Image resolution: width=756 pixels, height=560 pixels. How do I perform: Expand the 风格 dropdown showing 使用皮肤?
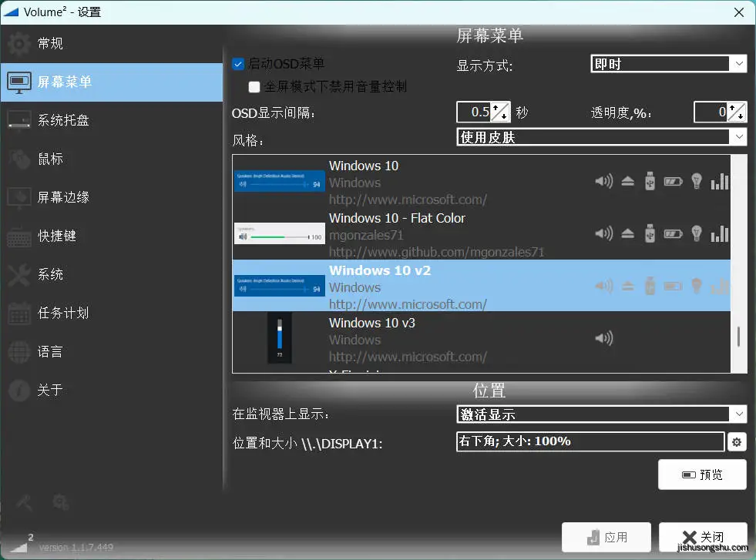click(x=602, y=137)
